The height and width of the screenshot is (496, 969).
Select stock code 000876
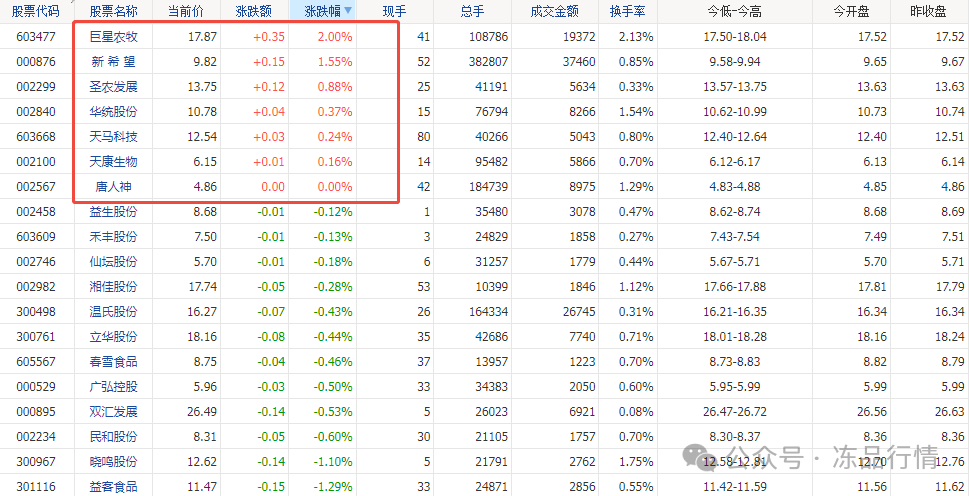click(36, 62)
